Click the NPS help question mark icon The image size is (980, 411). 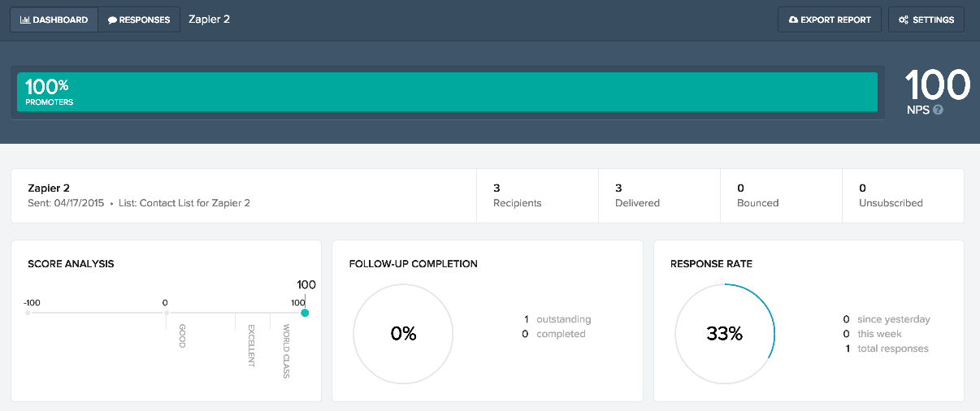938,110
